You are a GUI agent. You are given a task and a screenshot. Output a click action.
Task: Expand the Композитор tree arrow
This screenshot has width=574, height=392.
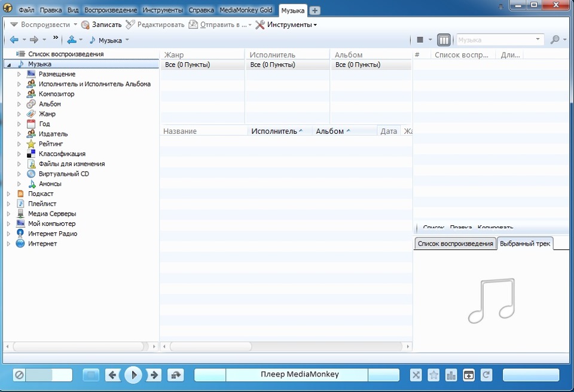tap(19, 94)
